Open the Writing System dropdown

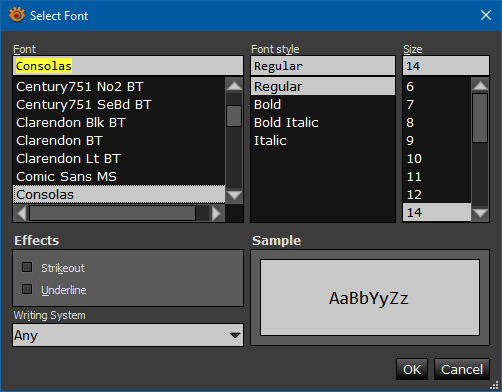[128, 335]
